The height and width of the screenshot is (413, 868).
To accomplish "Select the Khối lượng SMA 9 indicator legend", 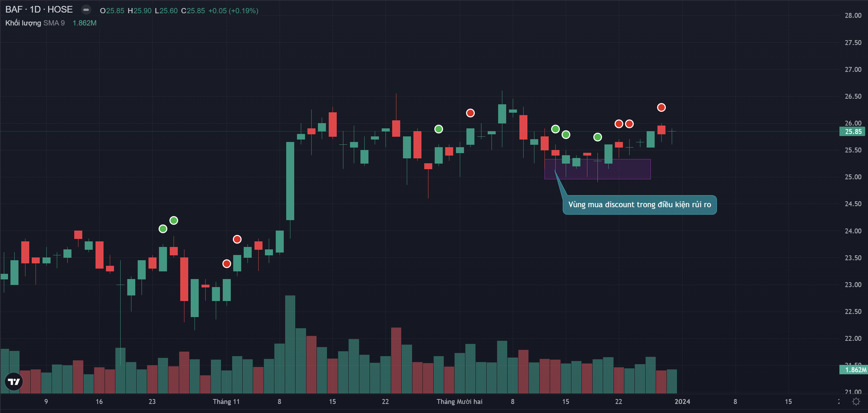I will (35, 23).
